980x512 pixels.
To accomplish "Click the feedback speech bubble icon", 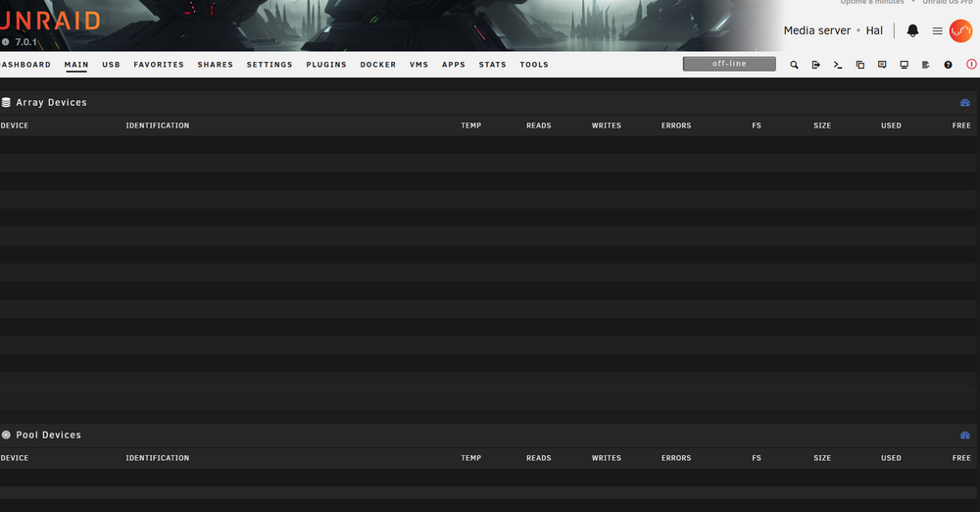I will click(x=882, y=65).
